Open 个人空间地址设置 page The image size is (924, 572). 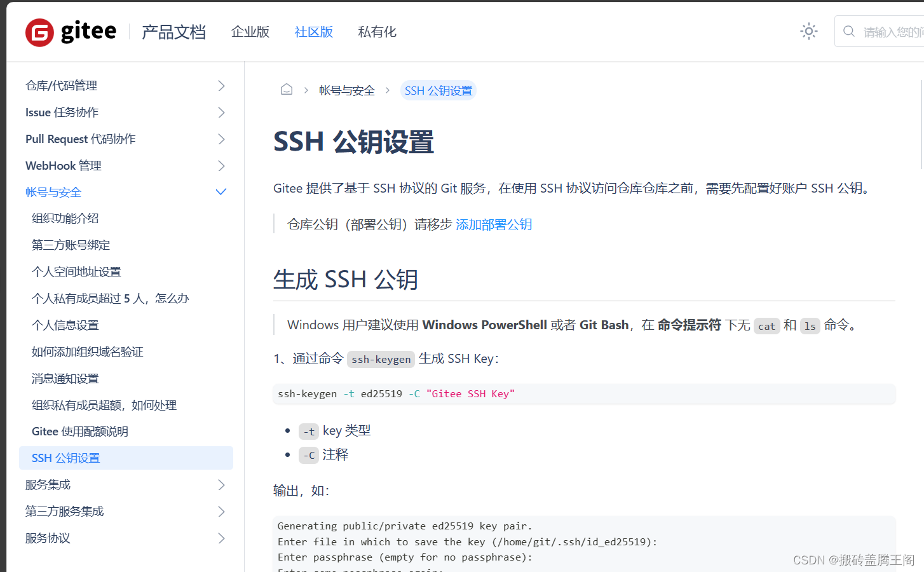[x=76, y=271]
